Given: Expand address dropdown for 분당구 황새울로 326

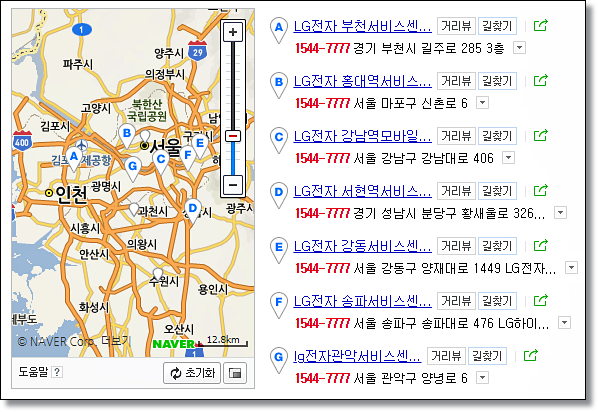Looking at the screenshot, I should click(560, 212).
